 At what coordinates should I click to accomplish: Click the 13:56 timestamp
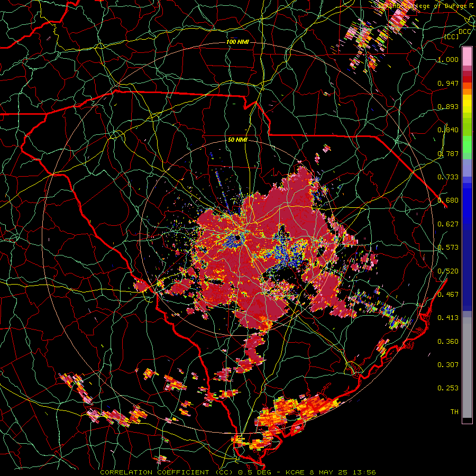364,472
